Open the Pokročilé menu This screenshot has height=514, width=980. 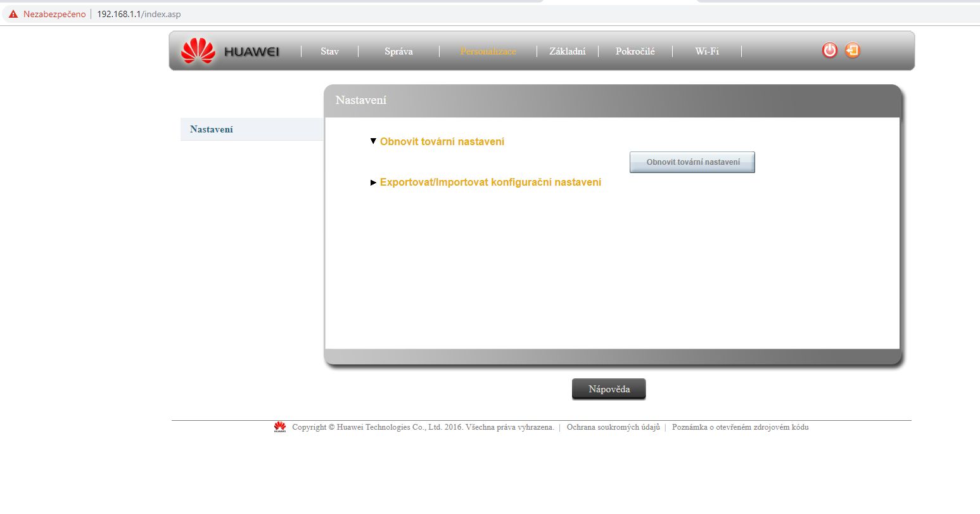pos(635,51)
